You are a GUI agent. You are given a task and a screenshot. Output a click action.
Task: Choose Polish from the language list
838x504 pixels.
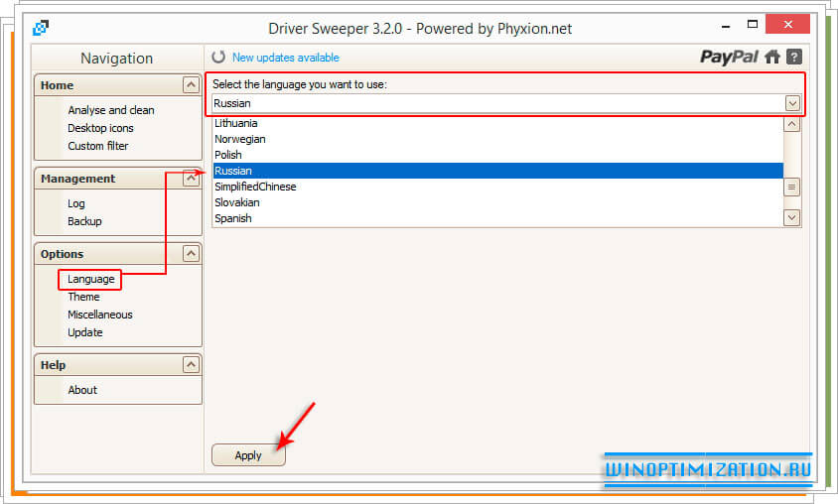[x=228, y=155]
